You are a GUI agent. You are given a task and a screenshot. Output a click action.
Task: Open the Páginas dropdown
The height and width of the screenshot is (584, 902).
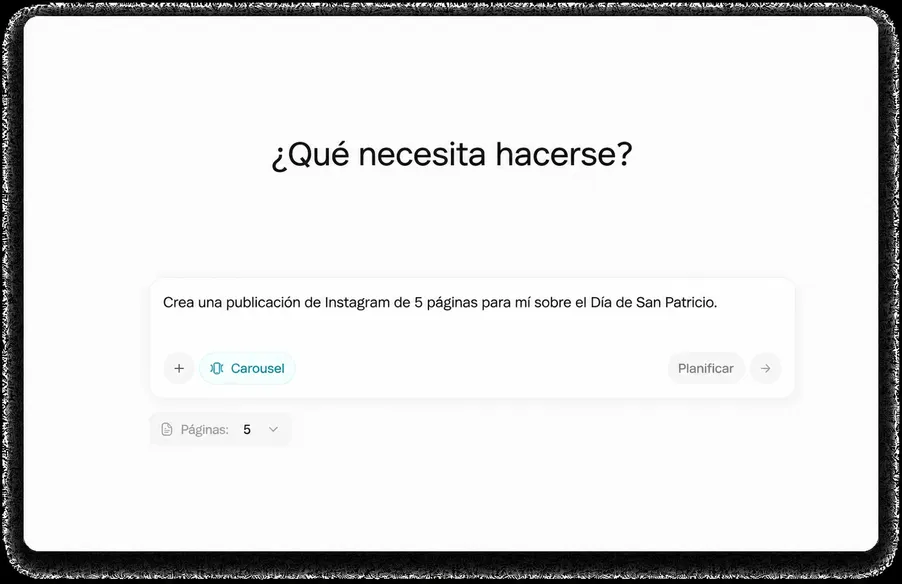click(x=220, y=430)
